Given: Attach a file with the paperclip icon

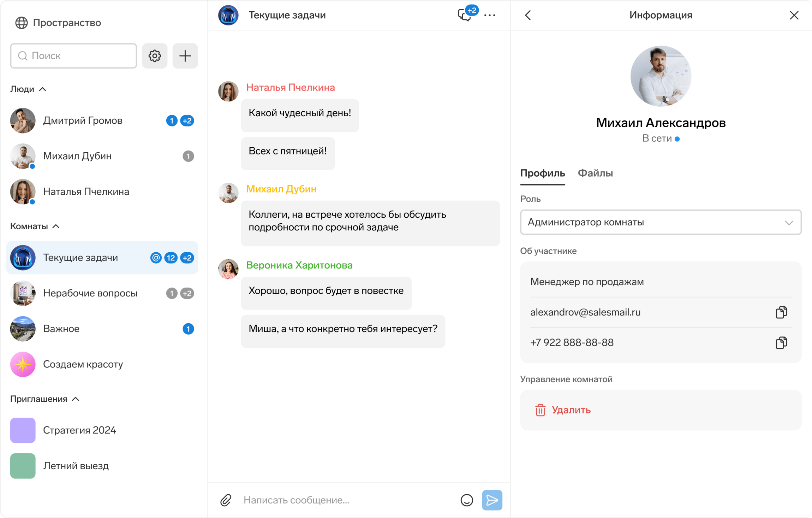Looking at the screenshot, I should click(x=226, y=500).
